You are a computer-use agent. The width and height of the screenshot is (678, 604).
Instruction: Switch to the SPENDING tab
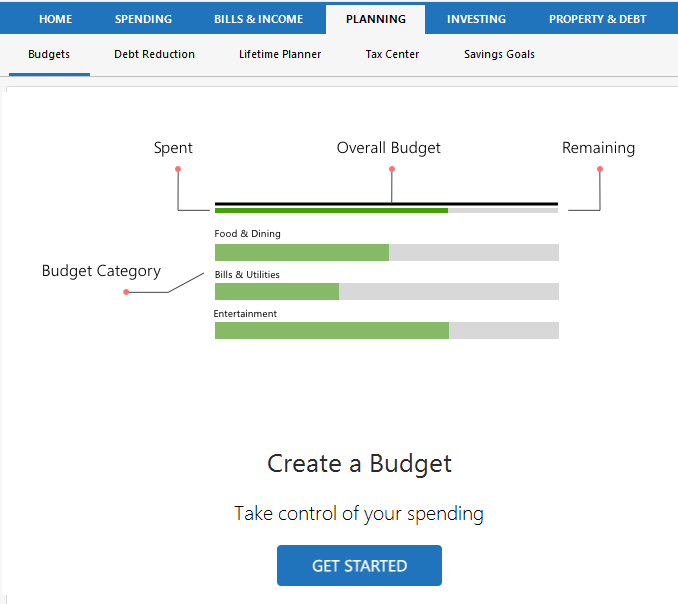pos(143,19)
